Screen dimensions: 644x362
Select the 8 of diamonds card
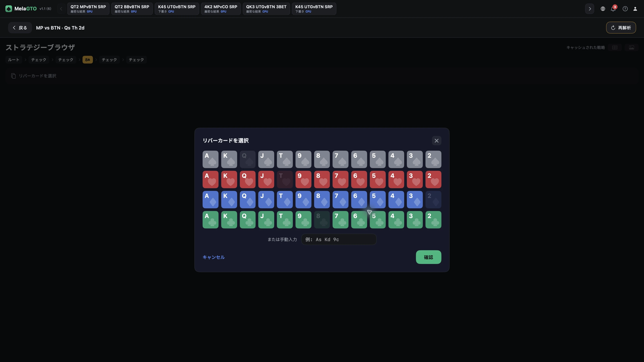coord(322,200)
